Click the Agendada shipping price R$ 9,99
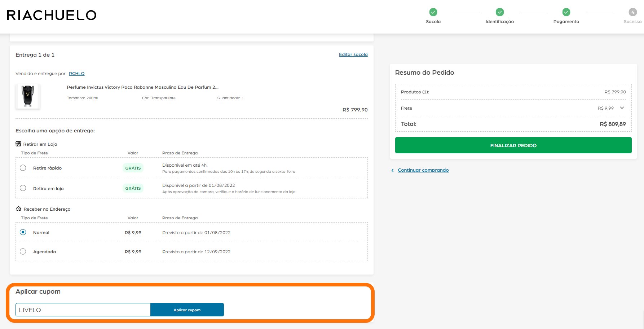This screenshot has height=329, width=644. click(133, 252)
